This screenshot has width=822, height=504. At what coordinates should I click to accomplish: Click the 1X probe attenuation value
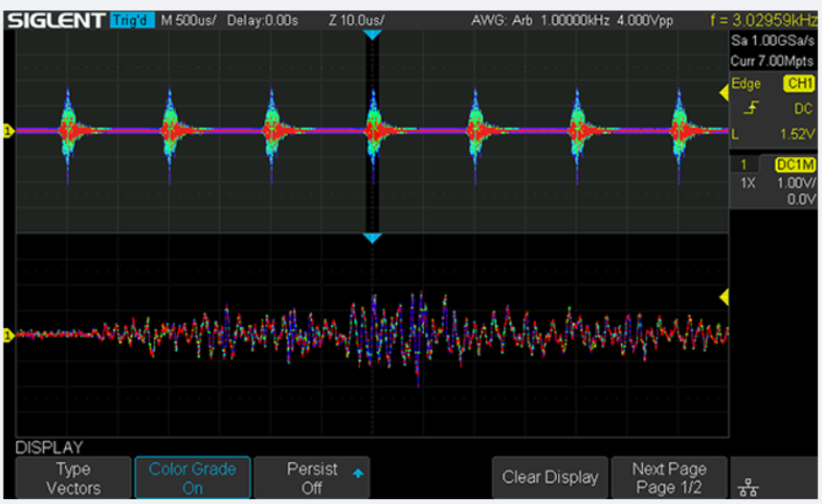748,183
